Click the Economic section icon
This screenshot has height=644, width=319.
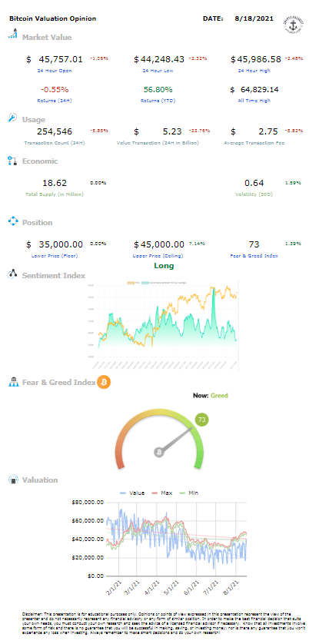click(x=13, y=161)
